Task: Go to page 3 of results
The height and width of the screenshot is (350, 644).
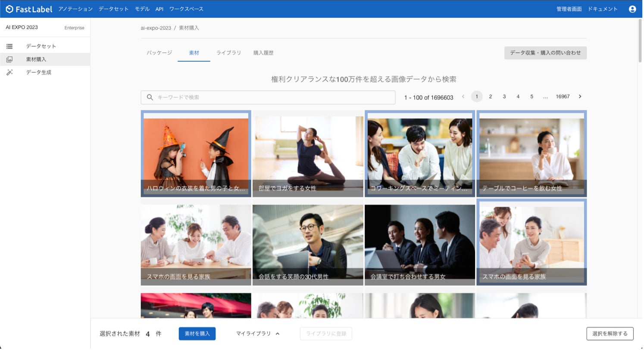Action: [x=504, y=97]
